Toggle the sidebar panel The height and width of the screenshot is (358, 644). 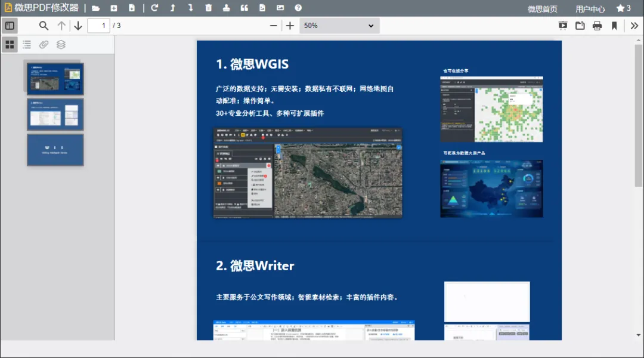tap(10, 26)
